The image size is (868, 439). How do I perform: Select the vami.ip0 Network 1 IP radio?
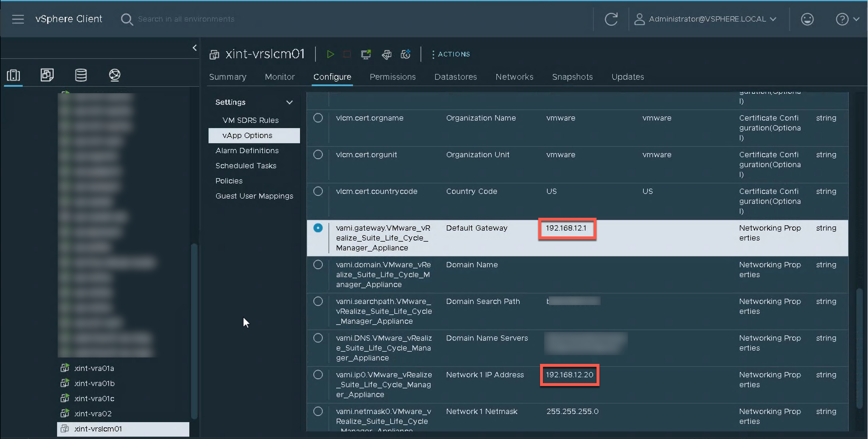click(x=318, y=375)
